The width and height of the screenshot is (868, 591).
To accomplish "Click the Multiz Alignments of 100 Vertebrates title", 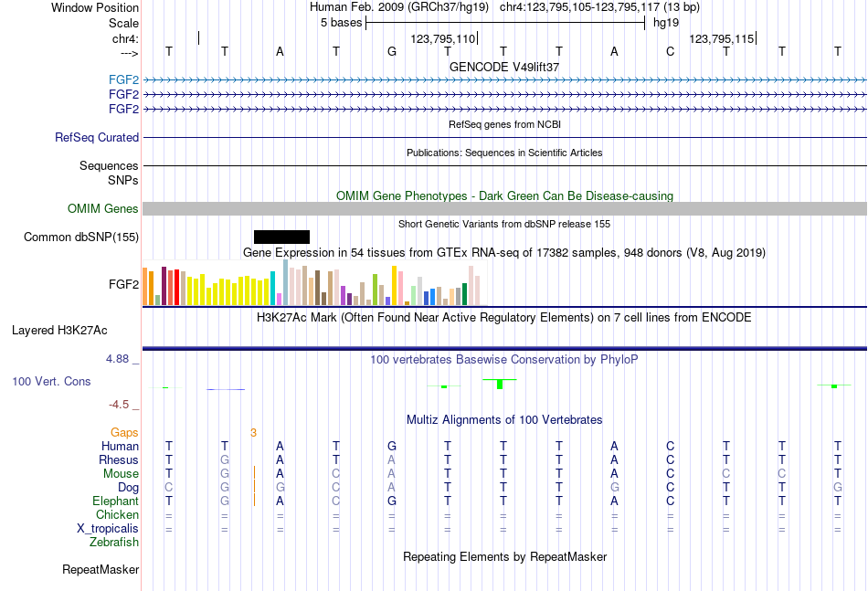I will pos(504,419).
